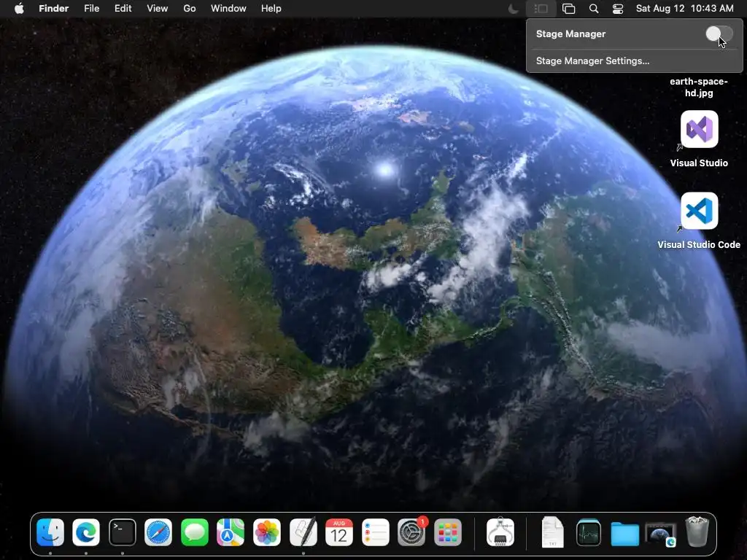This screenshot has height=560, width=747.
Task: Open Finder from the Dock
Action: tap(50, 532)
